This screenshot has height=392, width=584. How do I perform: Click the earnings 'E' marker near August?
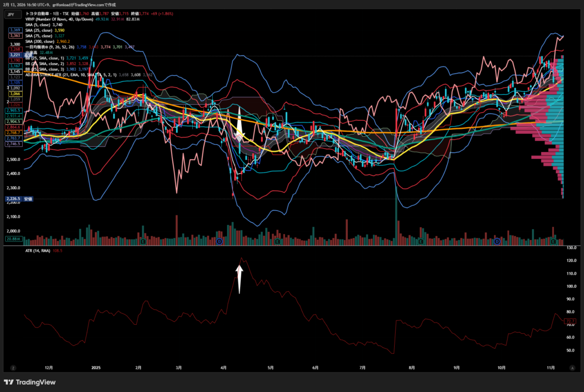click(420, 242)
